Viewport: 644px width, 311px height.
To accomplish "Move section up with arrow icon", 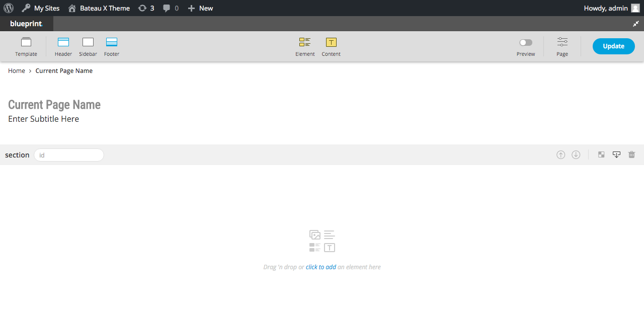I will pyautogui.click(x=560, y=155).
